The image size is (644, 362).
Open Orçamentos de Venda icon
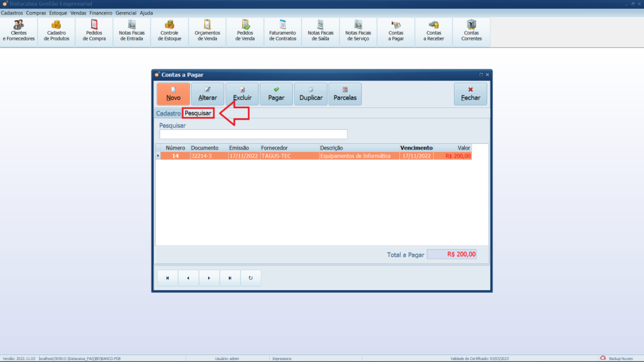coord(208,31)
